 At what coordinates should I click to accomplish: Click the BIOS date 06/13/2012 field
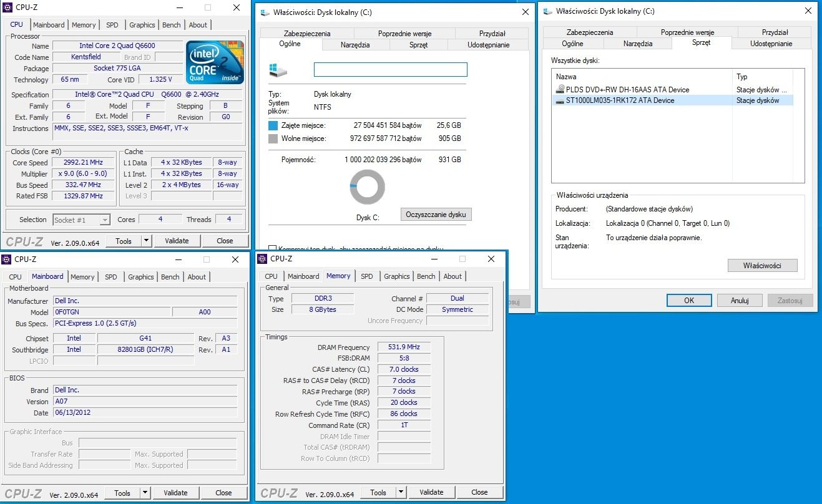pyautogui.click(x=145, y=413)
